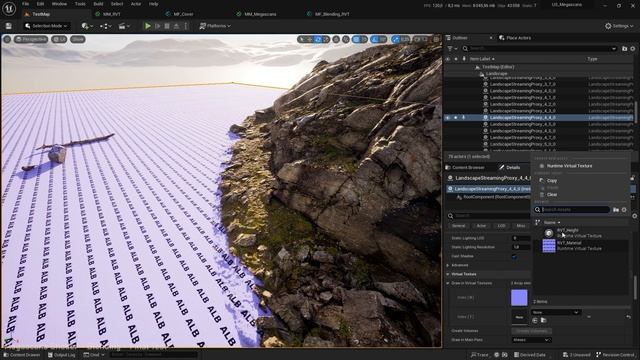640x360 pixels.
Task: Click the reset-to-default arrow for Index 1
Action: click(628, 317)
